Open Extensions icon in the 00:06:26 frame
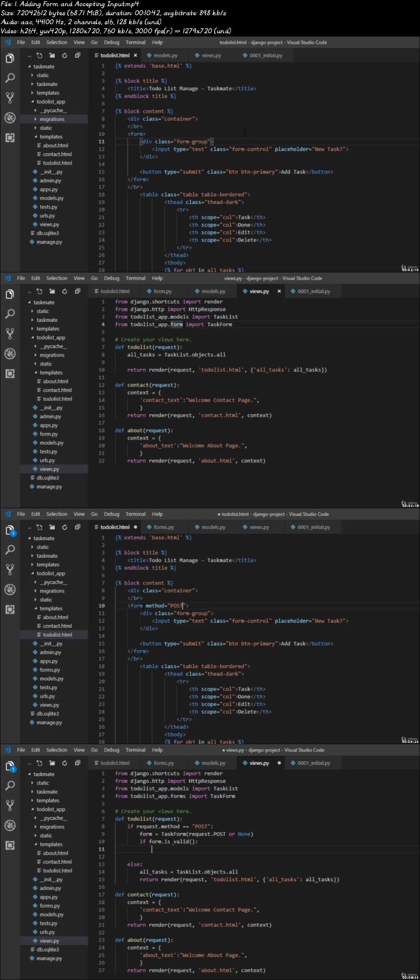Screen dimensions: 420x980 [x=10, y=609]
